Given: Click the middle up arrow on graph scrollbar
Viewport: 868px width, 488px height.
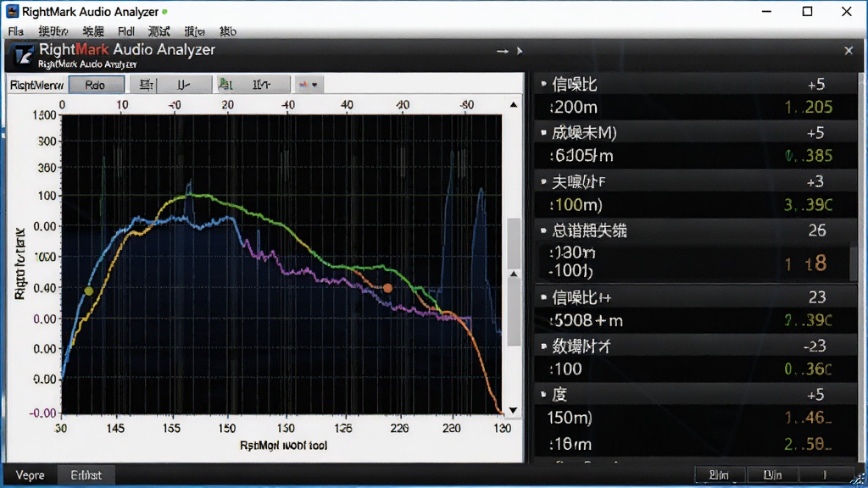Looking at the screenshot, I should [x=514, y=274].
